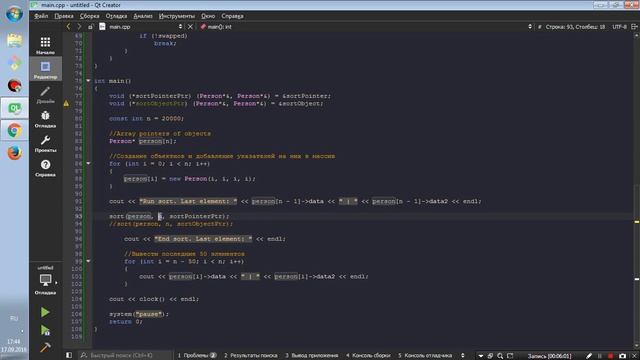Image resolution: width=640 pixels, height=360 pixels.
Task: Switch to the Редактор (Editor) mode
Action: tap(45, 70)
